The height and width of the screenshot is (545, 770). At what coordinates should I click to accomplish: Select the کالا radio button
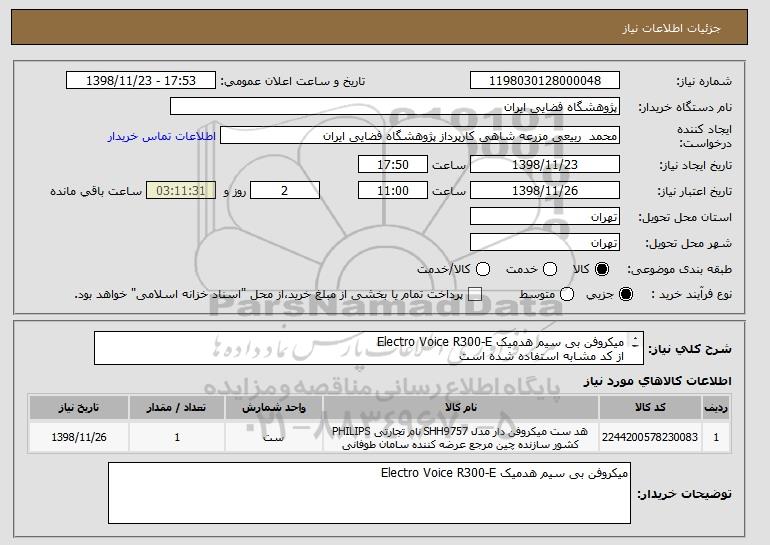tap(602, 269)
